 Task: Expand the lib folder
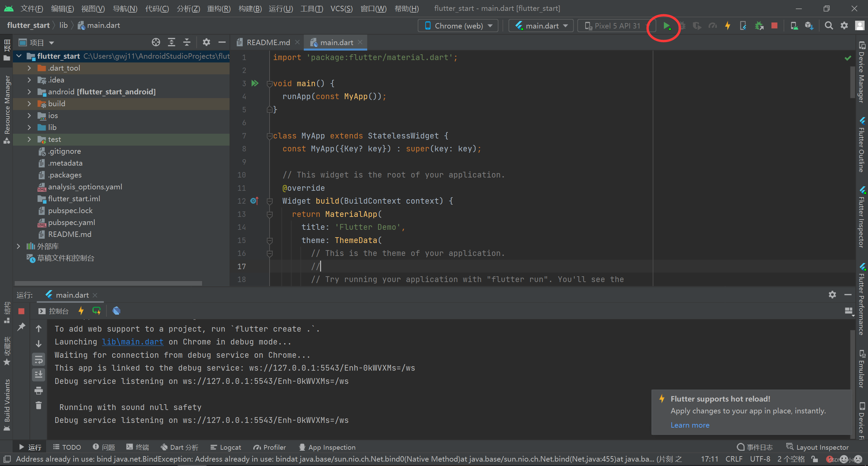click(x=29, y=127)
